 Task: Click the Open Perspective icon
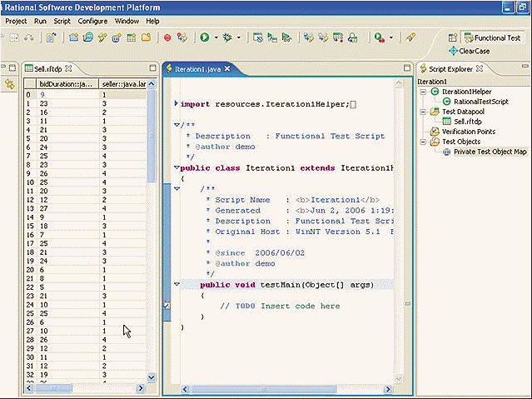(x=453, y=37)
